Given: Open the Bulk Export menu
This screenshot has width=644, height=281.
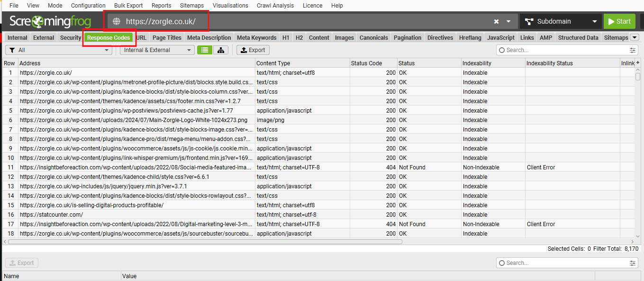Looking at the screenshot, I should (128, 6).
